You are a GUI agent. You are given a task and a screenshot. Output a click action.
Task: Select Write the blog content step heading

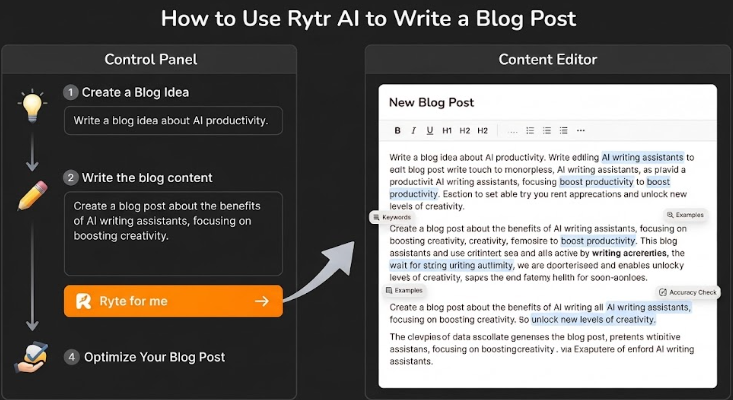147,178
